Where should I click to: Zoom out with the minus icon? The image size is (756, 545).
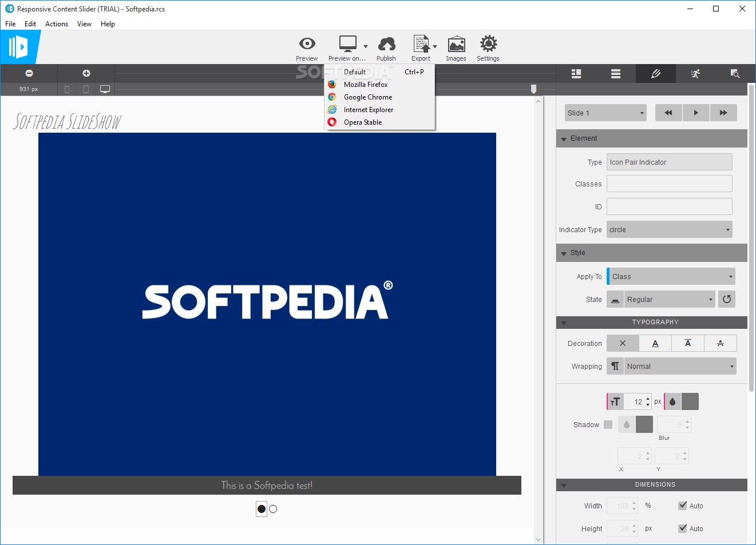pos(29,73)
